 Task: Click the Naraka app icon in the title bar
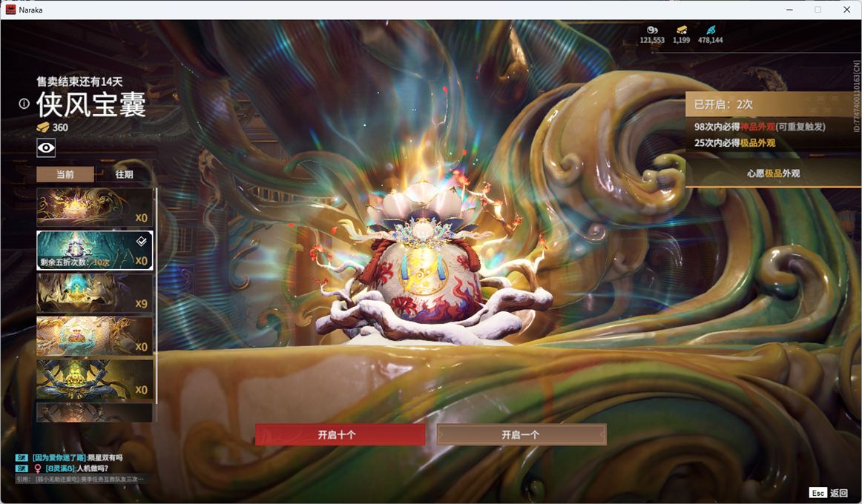10,10
